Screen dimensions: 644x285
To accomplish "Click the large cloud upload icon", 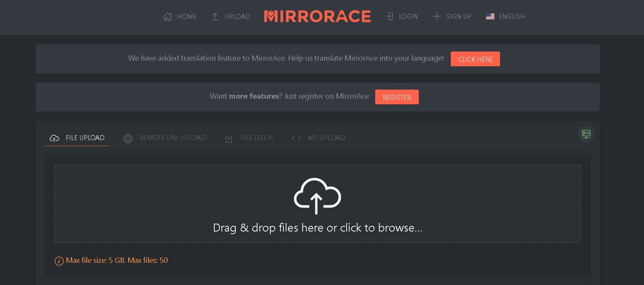I will pyautogui.click(x=317, y=196).
